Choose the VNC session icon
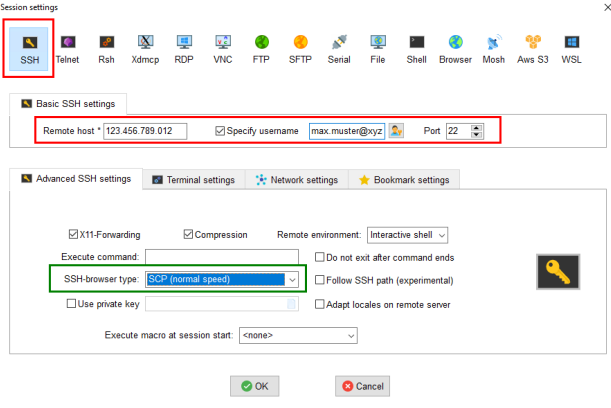Image resolution: width=611 pixels, height=408 pixels. click(223, 49)
